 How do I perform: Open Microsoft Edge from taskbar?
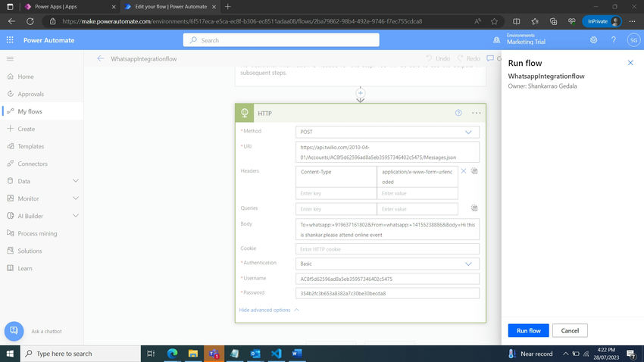[x=173, y=354]
